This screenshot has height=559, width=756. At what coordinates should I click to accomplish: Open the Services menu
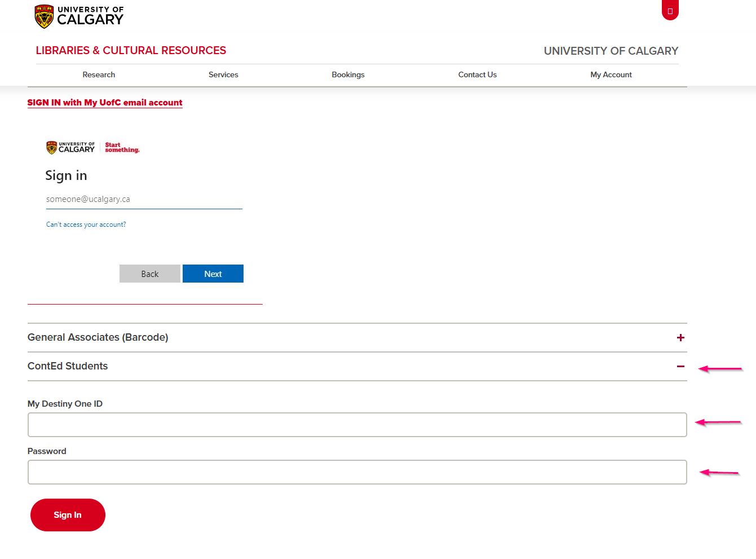point(223,74)
